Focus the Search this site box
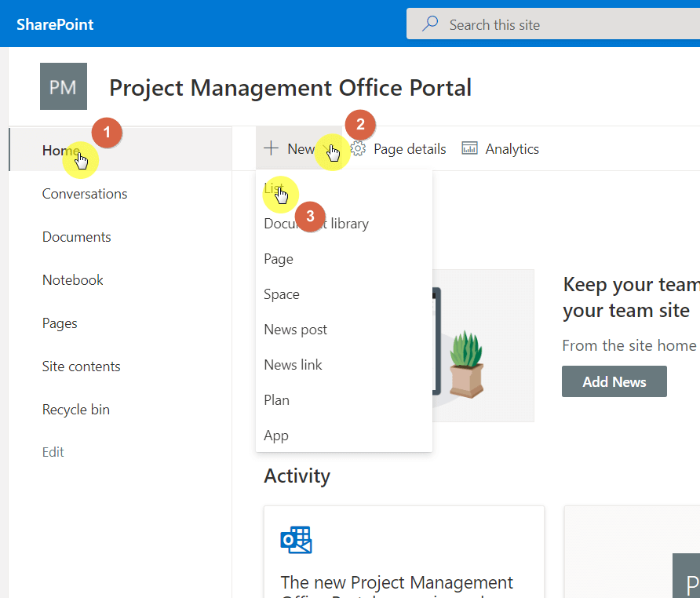Image resolution: width=700 pixels, height=598 pixels. point(553,24)
